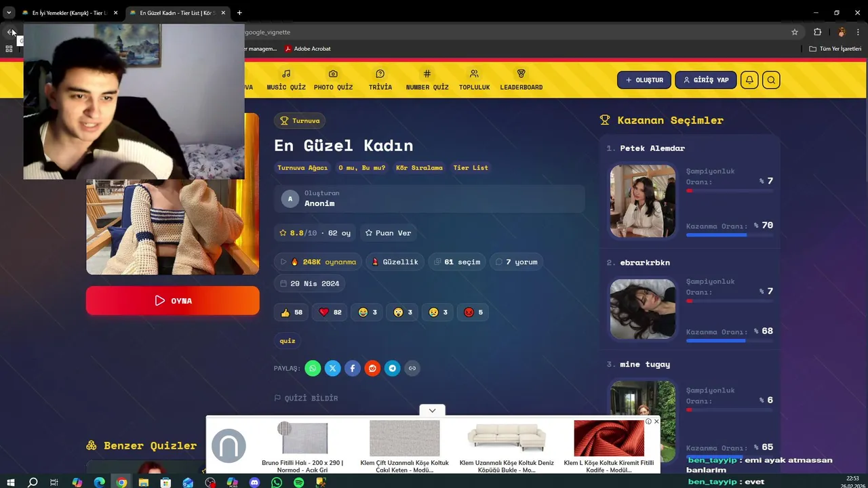Open the tab search dropdown arrow
The image size is (868, 488).
pos(9,12)
